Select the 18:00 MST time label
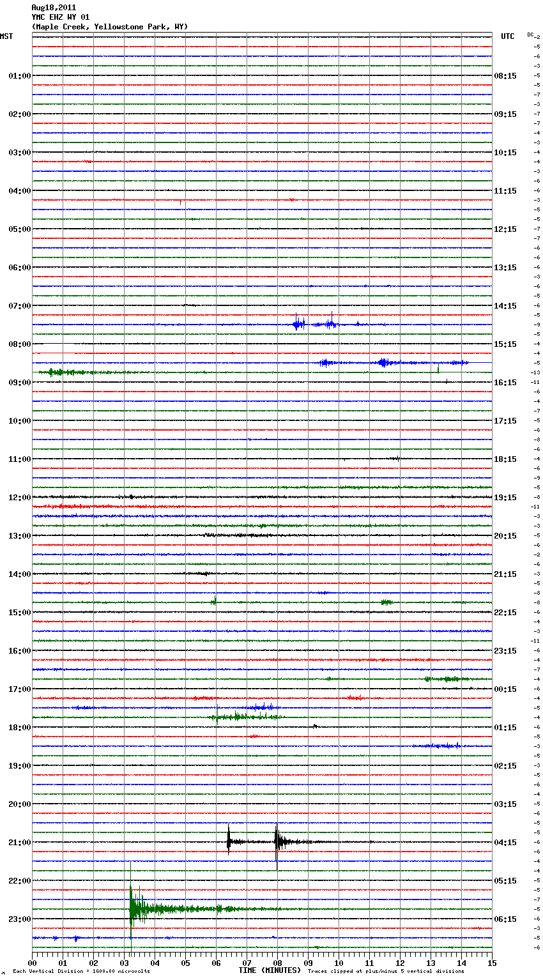 point(20,728)
